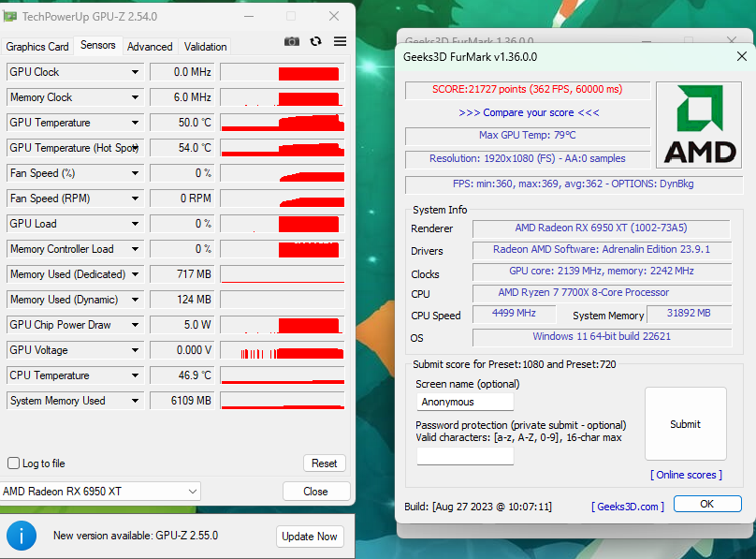This screenshot has width=756, height=559.
Task: Select the Sensors tab
Action: [x=98, y=45]
